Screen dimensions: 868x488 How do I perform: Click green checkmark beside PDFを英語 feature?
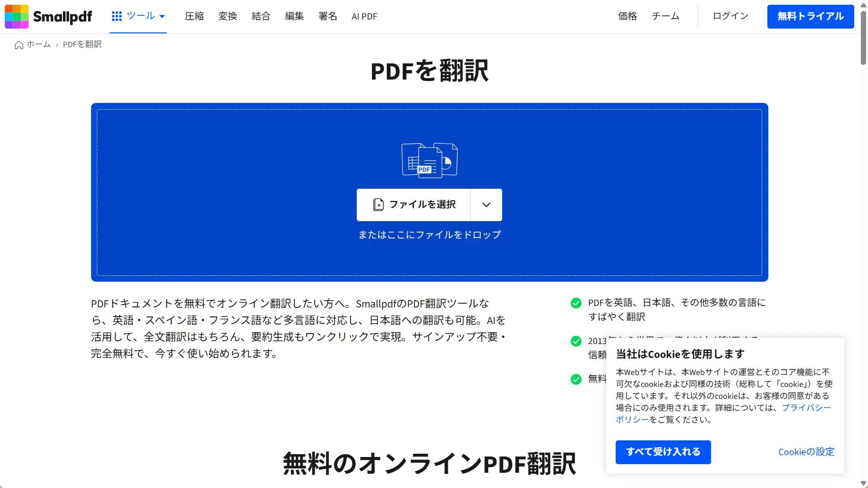[576, 303]
